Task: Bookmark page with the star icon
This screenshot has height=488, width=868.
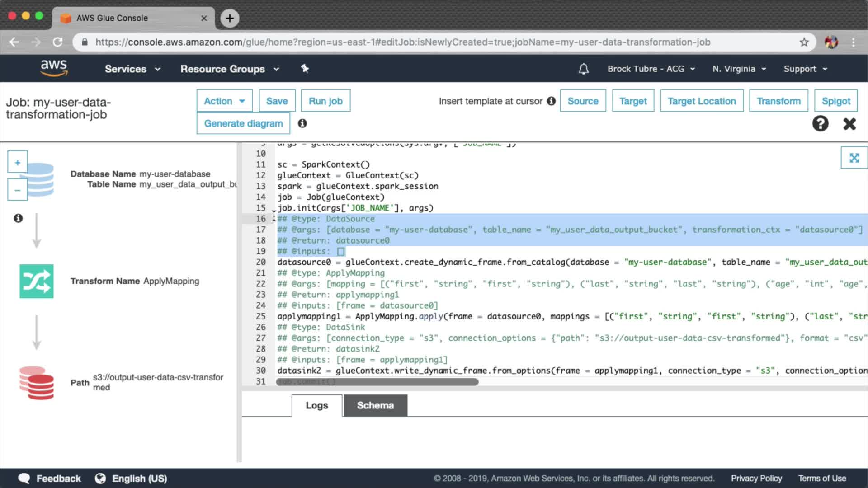Action: (804, 42)
